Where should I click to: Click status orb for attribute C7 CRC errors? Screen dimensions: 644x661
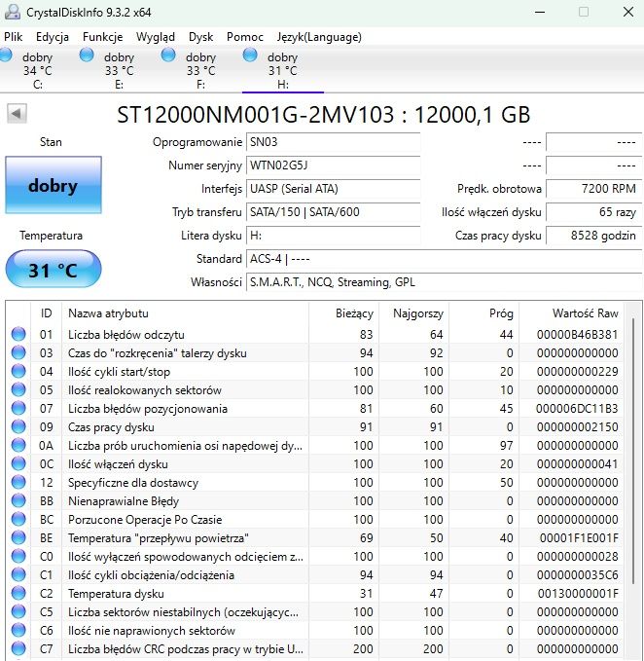pos(18,648)
